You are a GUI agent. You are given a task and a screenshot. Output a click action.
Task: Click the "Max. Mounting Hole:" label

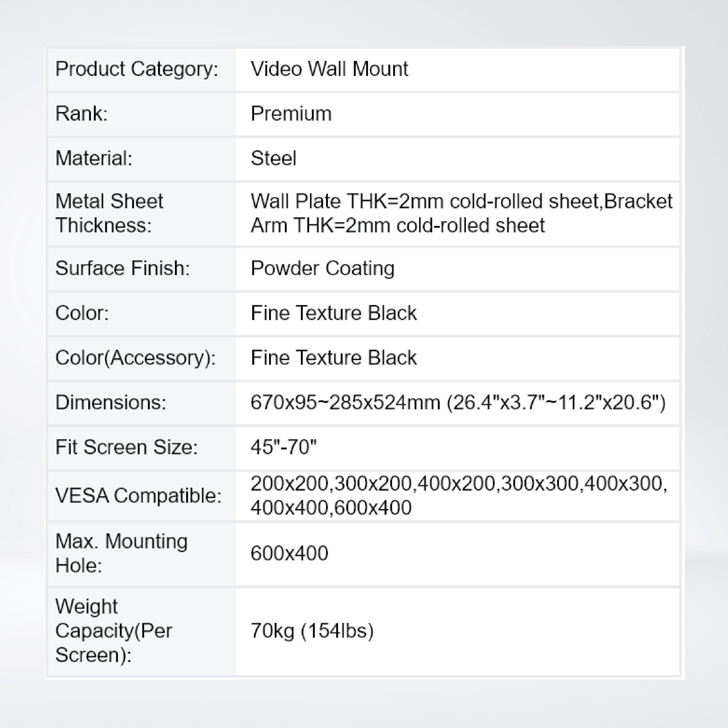(121, 553)
